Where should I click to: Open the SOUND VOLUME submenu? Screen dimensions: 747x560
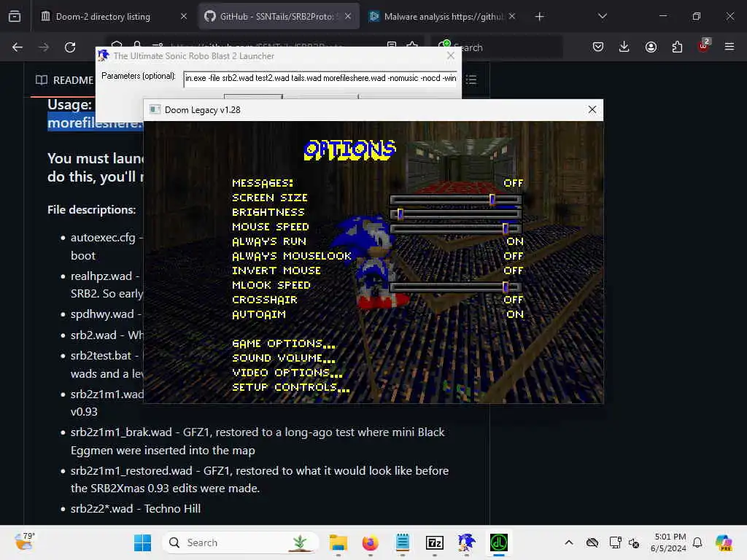tap(284, 358)
